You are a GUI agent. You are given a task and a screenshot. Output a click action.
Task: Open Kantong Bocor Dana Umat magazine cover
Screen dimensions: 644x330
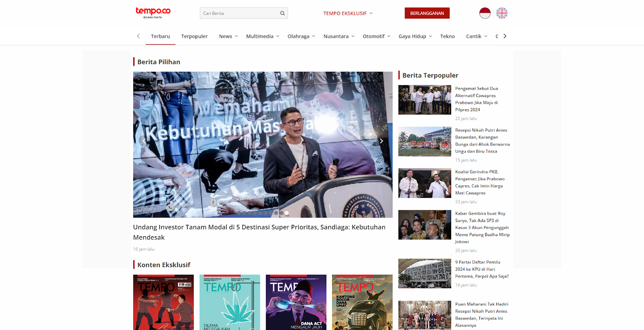coord(362,302)
